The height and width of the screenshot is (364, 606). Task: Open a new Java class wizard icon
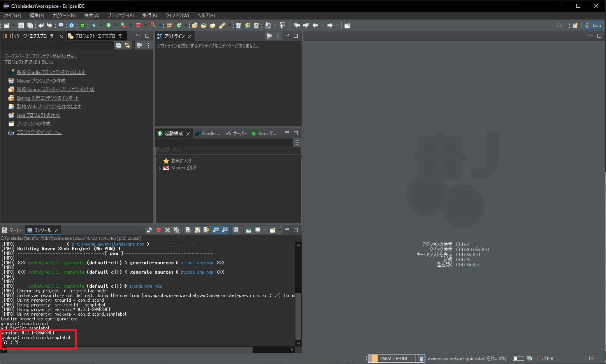(179, 25)
